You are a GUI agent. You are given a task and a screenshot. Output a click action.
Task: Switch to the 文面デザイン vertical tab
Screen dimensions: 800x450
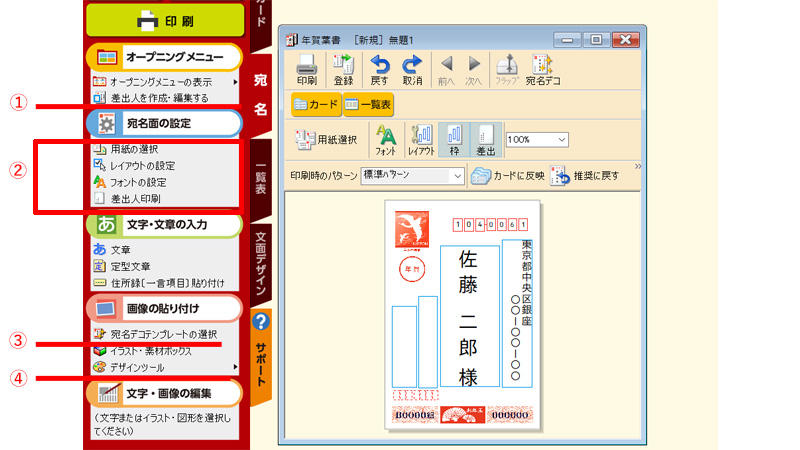point(261,264)
